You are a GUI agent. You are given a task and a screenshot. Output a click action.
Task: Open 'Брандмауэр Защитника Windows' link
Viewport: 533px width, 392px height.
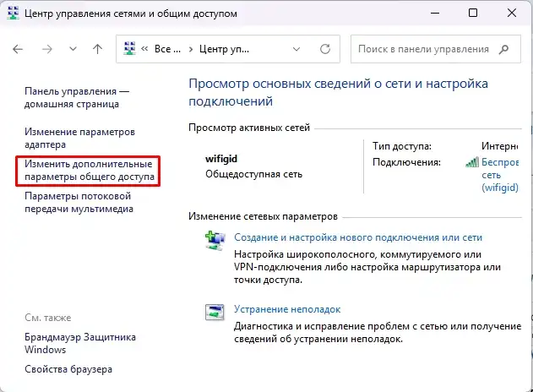[x=80, y=343]
